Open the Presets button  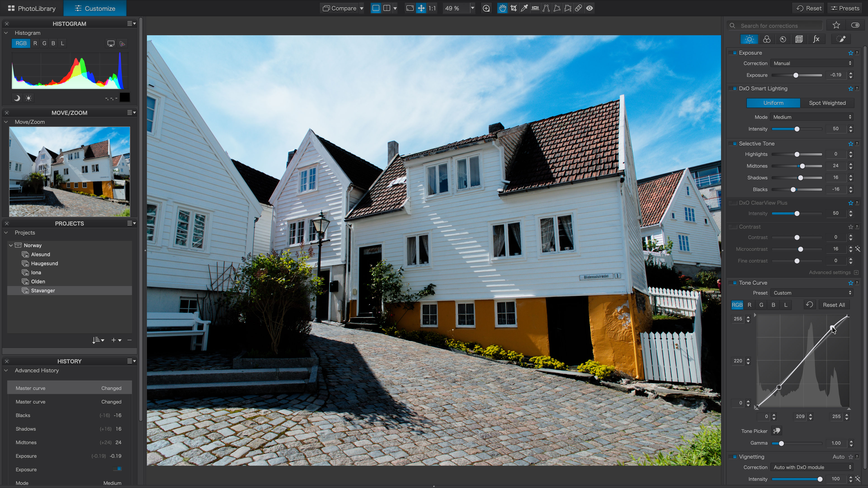[x=845, y=8]
